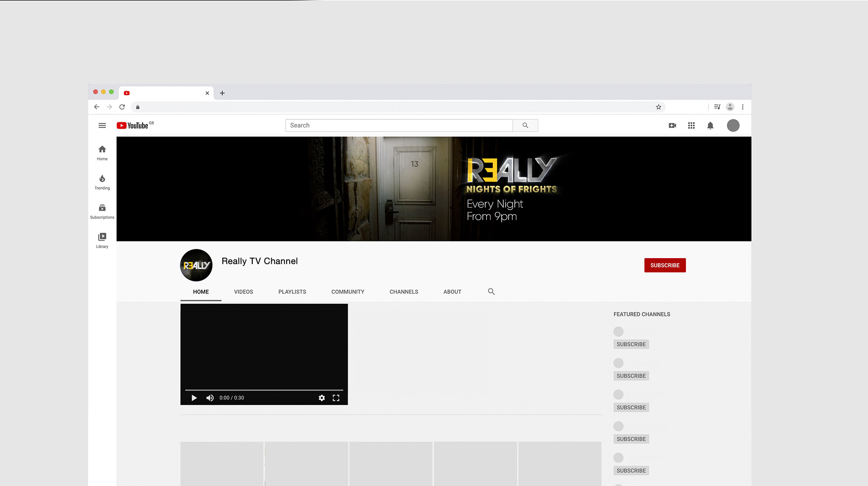Open the YouTube apps grid

[x=691, y=126]
